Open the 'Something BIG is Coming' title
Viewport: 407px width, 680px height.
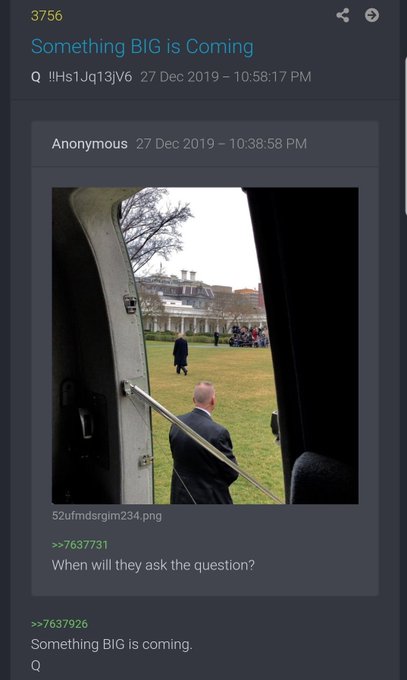tap(142, 46)
